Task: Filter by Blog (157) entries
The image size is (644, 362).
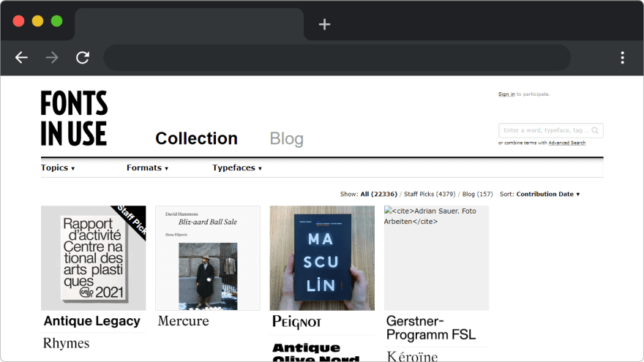Action: (477, 194)
